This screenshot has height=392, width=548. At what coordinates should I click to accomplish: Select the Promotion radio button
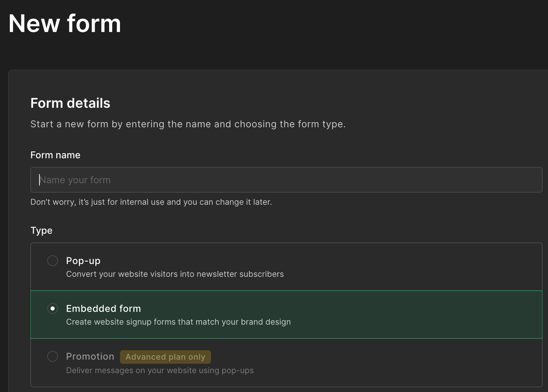(x=53, y=356)
